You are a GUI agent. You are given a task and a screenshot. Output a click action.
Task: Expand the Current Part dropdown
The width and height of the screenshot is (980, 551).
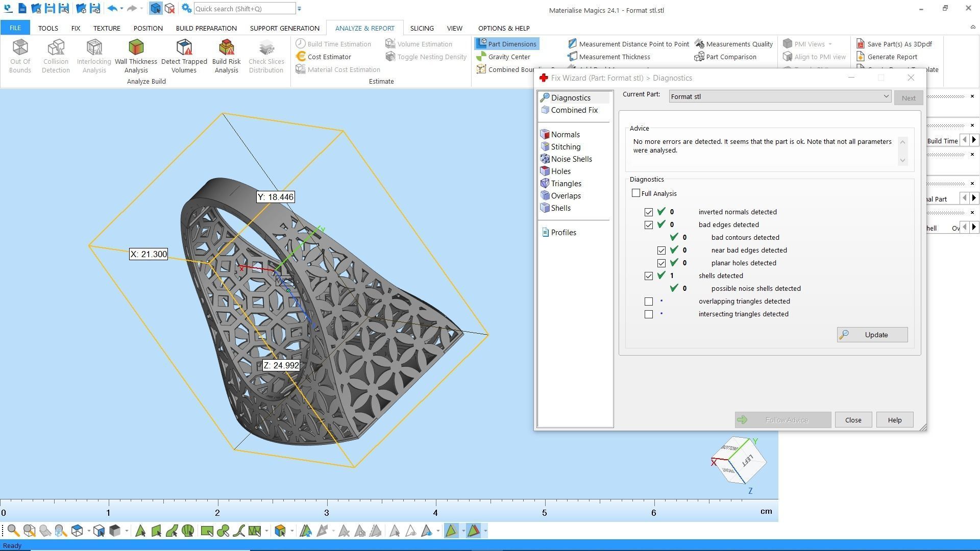pyautogui.click(x=886, y=96)
